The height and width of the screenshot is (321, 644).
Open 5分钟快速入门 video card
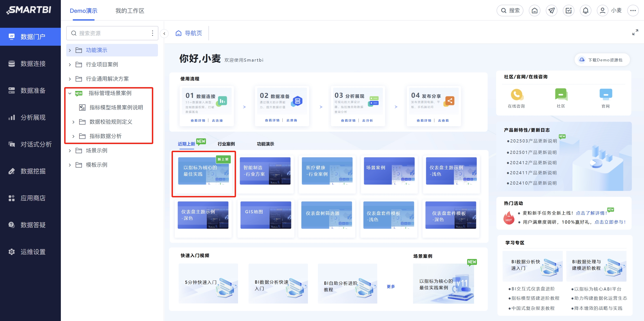(x=208, y=283)
